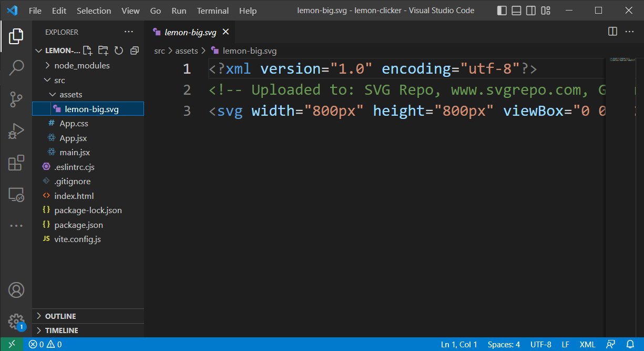Toggle the primary side bar layout button
Screen dimensions: 644x351
tap(502, 11)
